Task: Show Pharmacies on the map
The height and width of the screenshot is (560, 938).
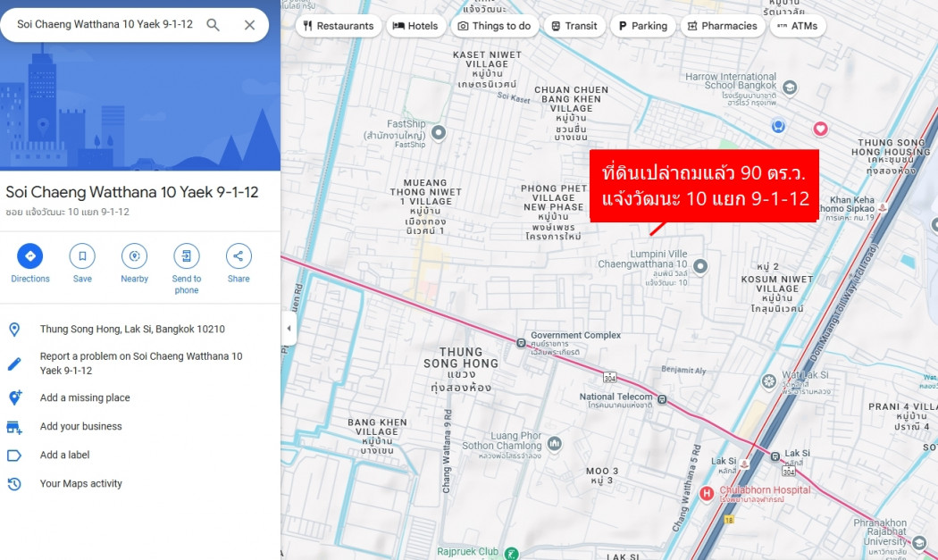Action: 723,26
